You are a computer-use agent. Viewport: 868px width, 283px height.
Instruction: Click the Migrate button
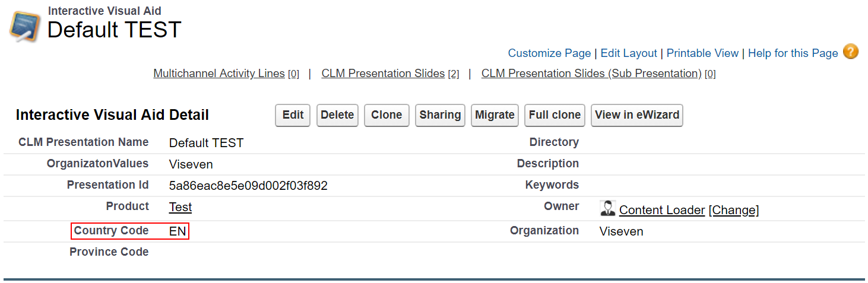coord(495,115)
